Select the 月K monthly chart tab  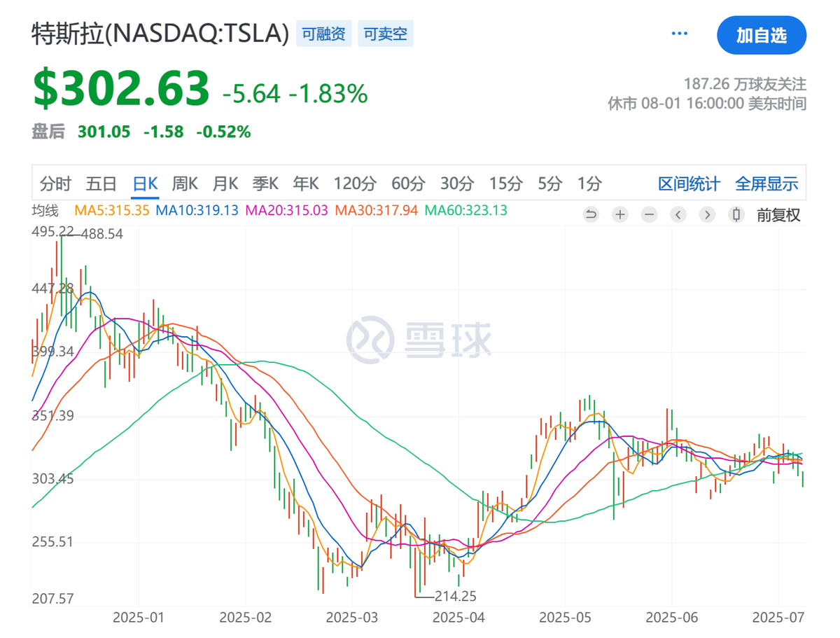coord(225,184)
